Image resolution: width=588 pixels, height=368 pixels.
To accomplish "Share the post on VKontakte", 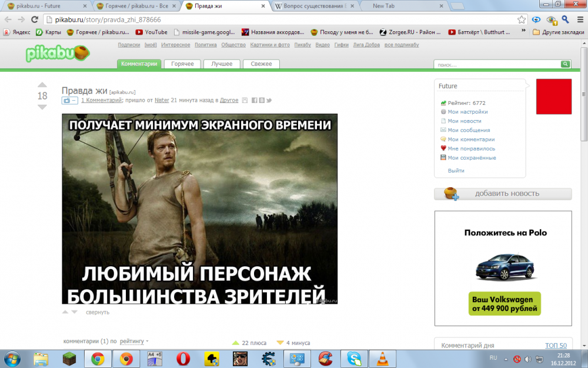I will point(262,100).
